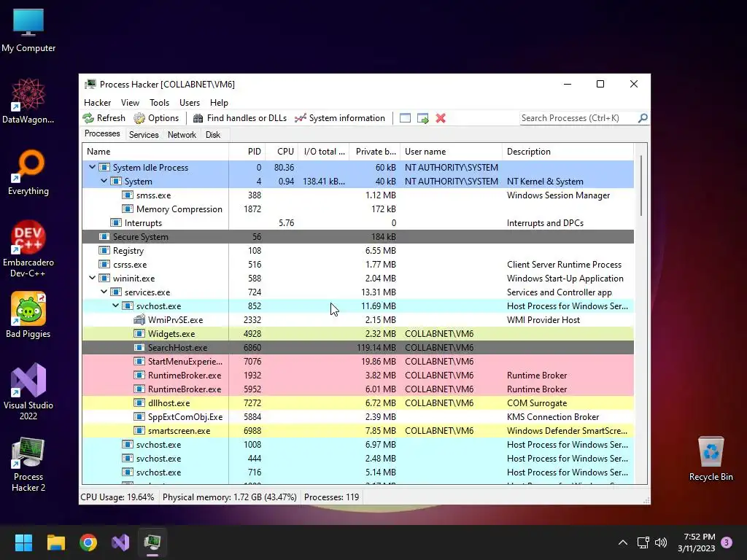The width and height of the screenshot is (747, 560).
Task: Select svchost.exe with PID 444
Action: [357, 458]
